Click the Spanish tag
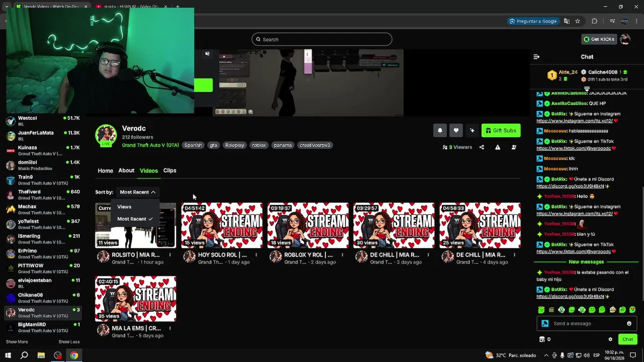The width and height of the screenshot is (644, 362). pyautogui.click(x=193, y=145)
